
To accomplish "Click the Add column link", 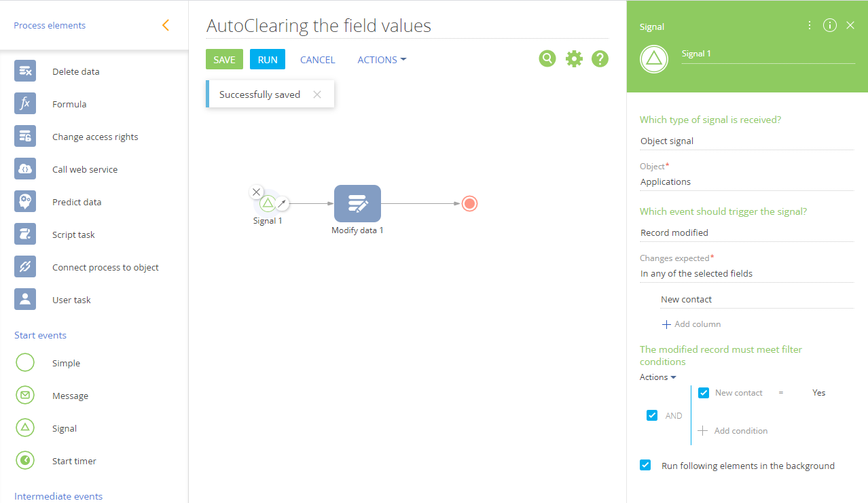I will point(691,324).
